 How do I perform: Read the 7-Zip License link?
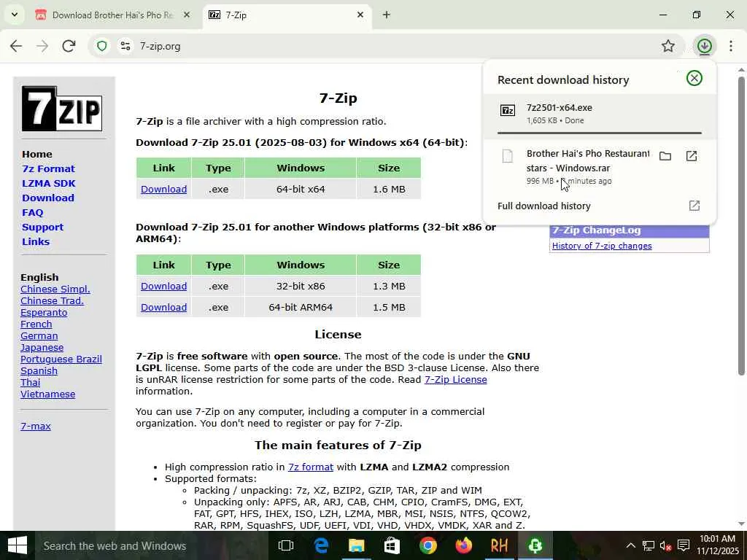coord(455,379)
